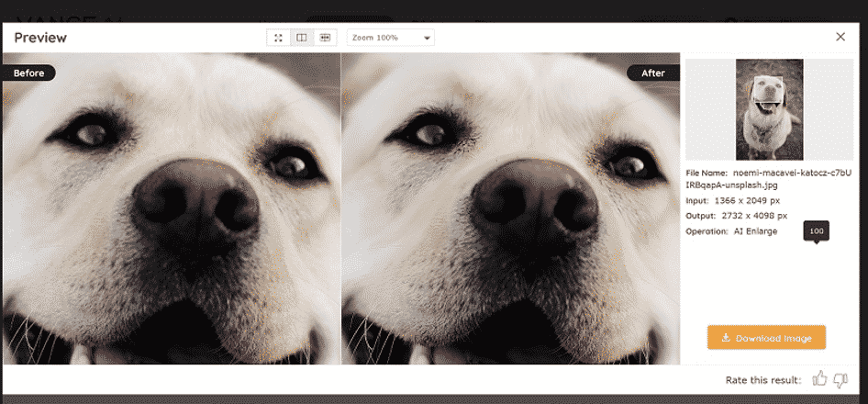Image resolution: width=868 pixels, height=404 pixels.
Task: Click the After image panel
Action: pos(510,208)
